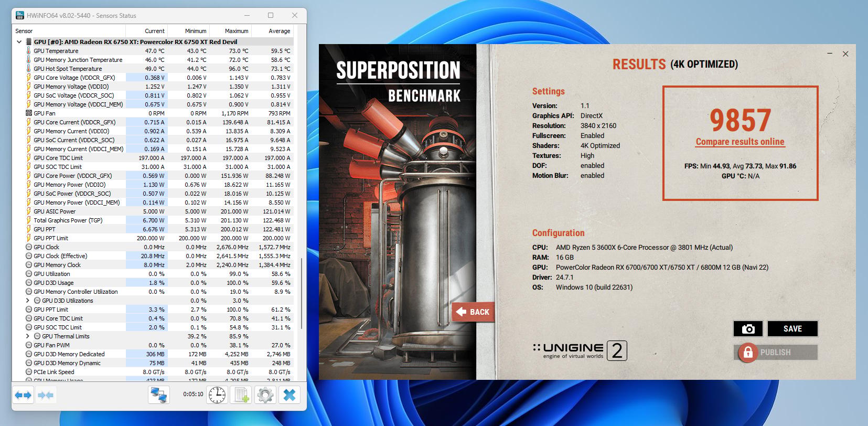The width and height of the screenshot is (868, 426).
Task: Open the remote/network monitors icon in HWiNFO
Action: 159,395
